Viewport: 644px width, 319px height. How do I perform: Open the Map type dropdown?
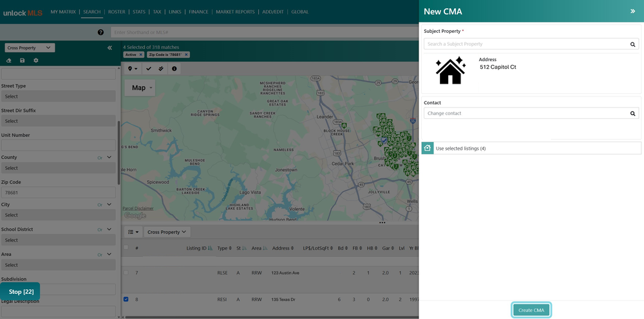tap(140, 87)
